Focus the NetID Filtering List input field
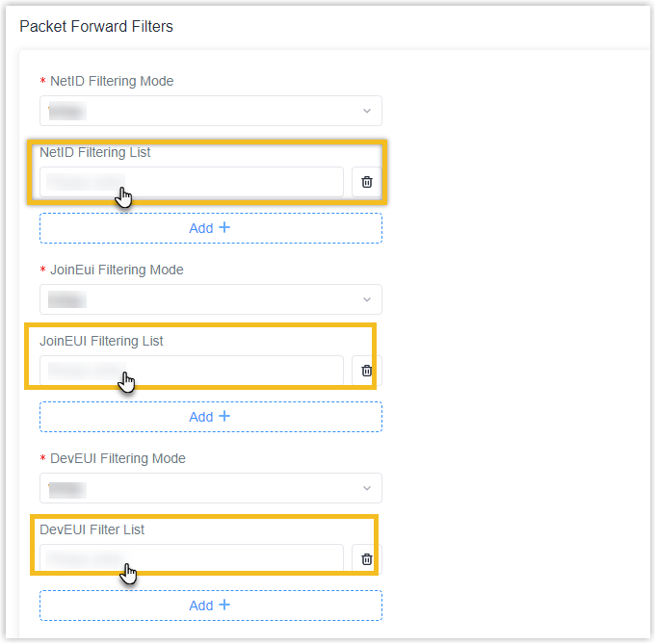Viewport: 656px width, 644px height. coord(191,182)
